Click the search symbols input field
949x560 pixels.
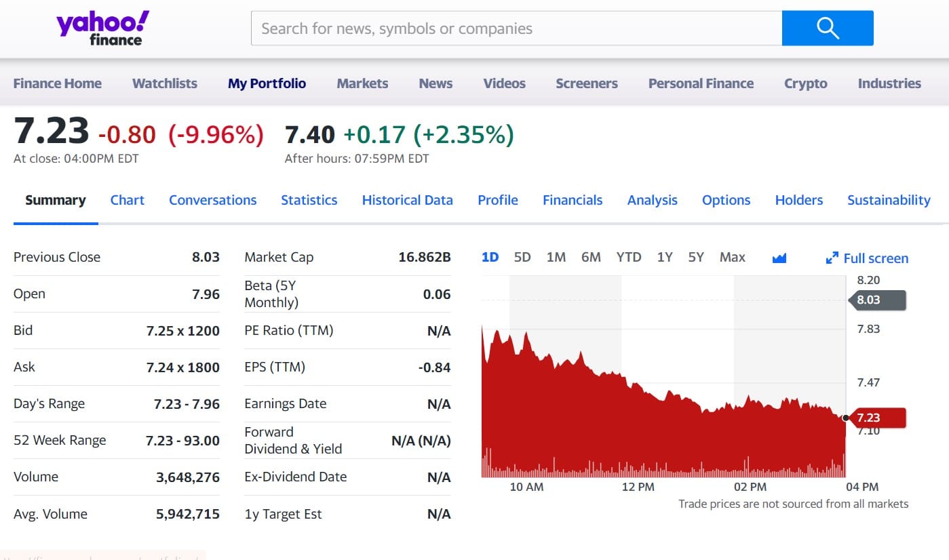coord(516,28)
